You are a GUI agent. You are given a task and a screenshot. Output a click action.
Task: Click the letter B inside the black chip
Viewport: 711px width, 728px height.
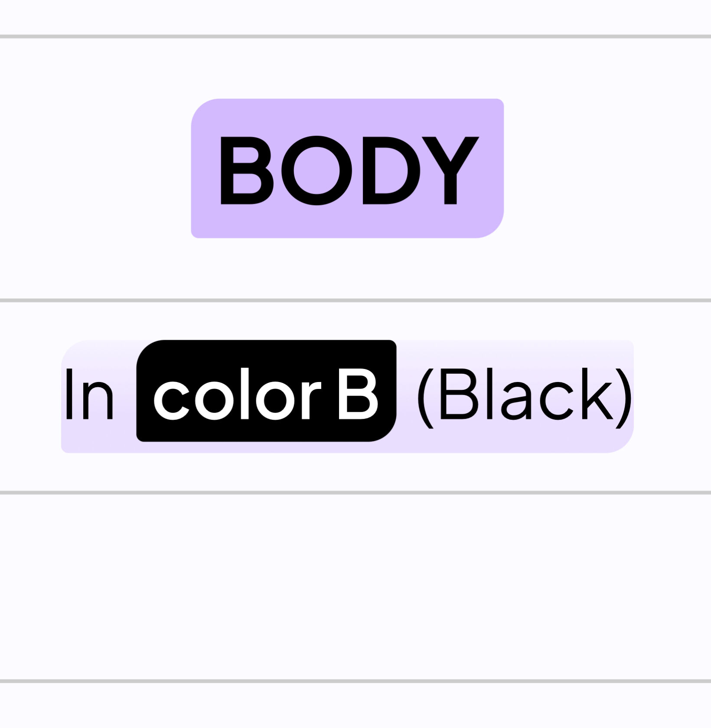tap(358, 394)
